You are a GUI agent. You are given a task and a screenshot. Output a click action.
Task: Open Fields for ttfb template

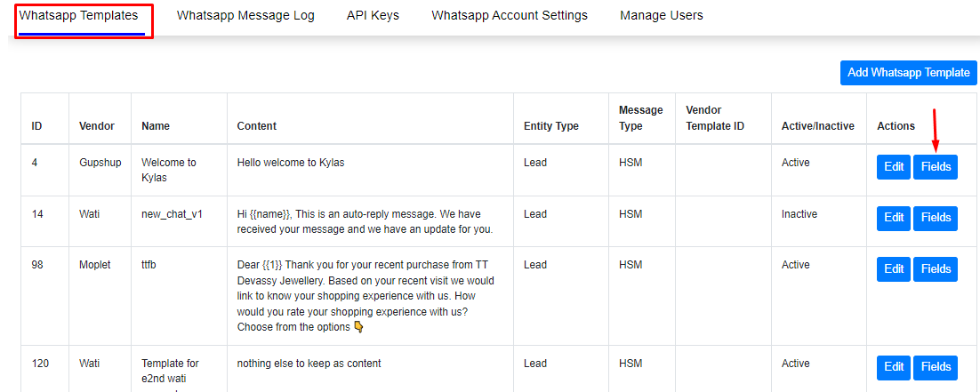point(936,269)
